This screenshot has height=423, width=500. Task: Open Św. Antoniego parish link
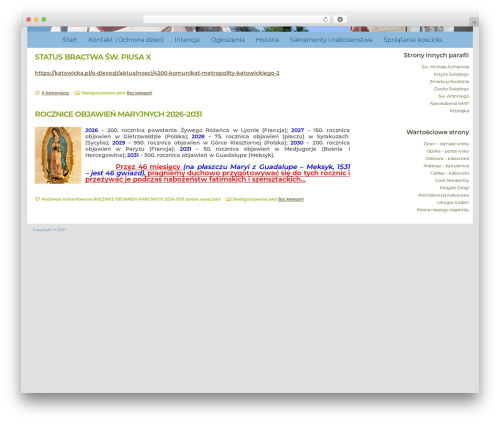coord(453,96)
